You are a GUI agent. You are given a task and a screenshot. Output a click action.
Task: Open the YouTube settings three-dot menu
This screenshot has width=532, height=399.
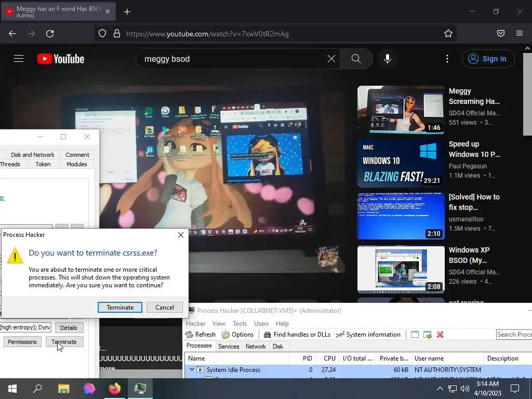tap(447, 59)
